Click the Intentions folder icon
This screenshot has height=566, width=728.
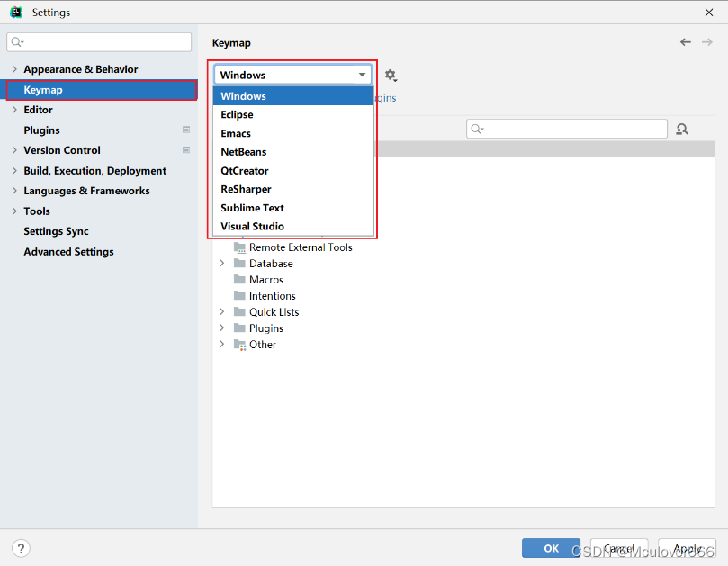[239, 296]
